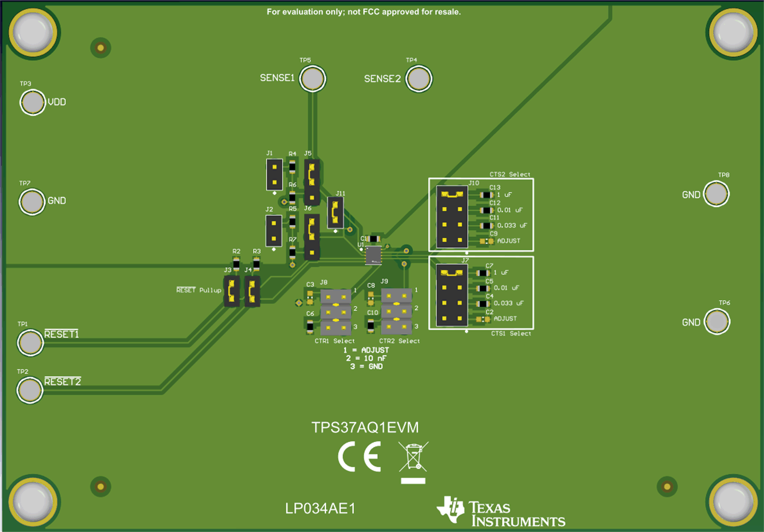
Task: Select the TP8 GND test point pad
Action: (716, 194)
